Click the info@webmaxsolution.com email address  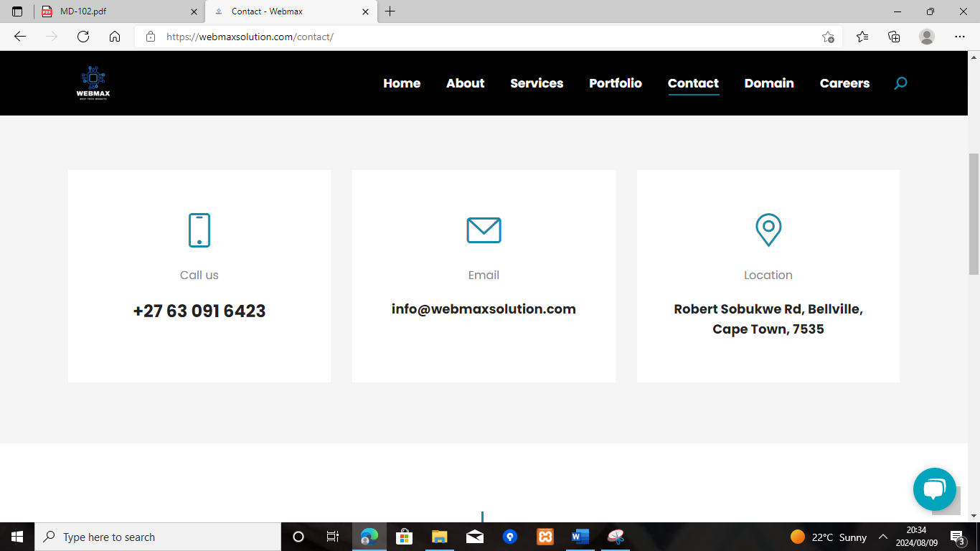[484, 309]
